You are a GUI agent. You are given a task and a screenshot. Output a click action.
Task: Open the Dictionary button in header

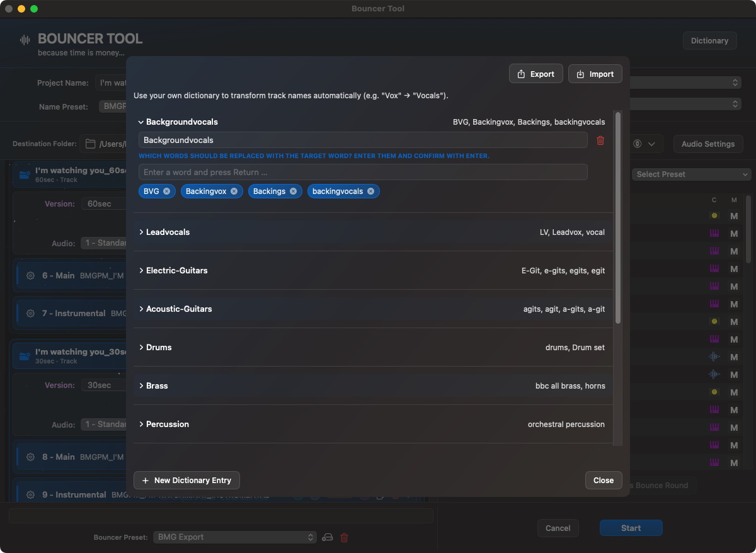709,40
